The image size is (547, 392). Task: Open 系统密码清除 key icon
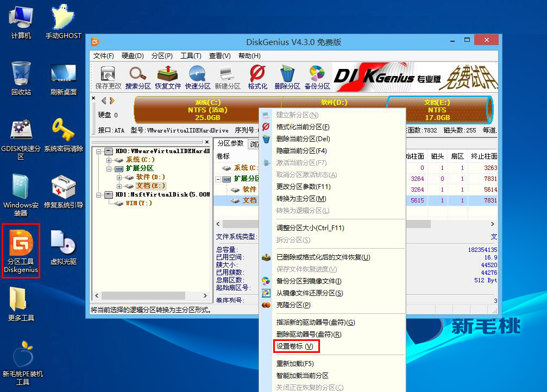63,135
